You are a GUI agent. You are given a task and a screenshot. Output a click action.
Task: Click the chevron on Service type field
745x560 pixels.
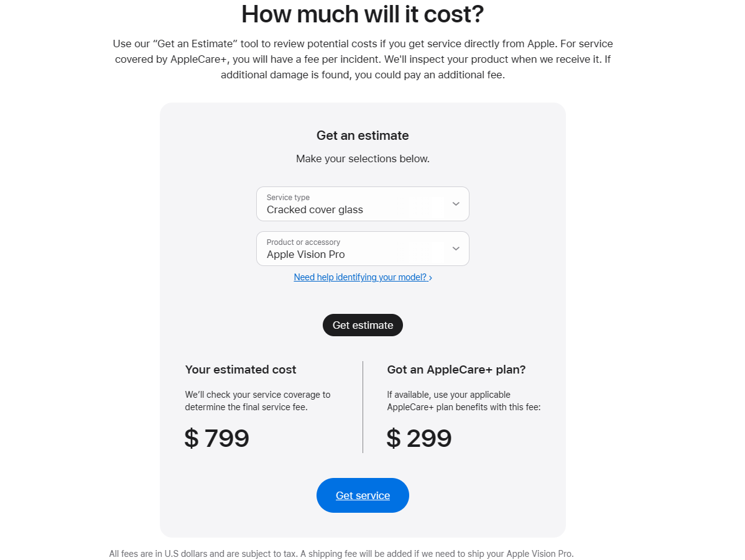456,204
